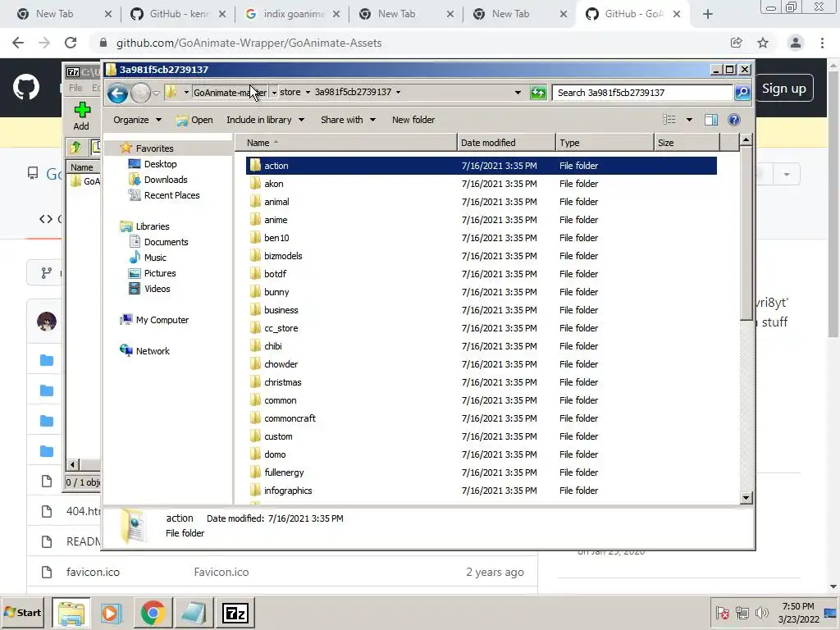
Task: Expand the recent pages dropdown arrow
Action: click(x=157, y=94)
